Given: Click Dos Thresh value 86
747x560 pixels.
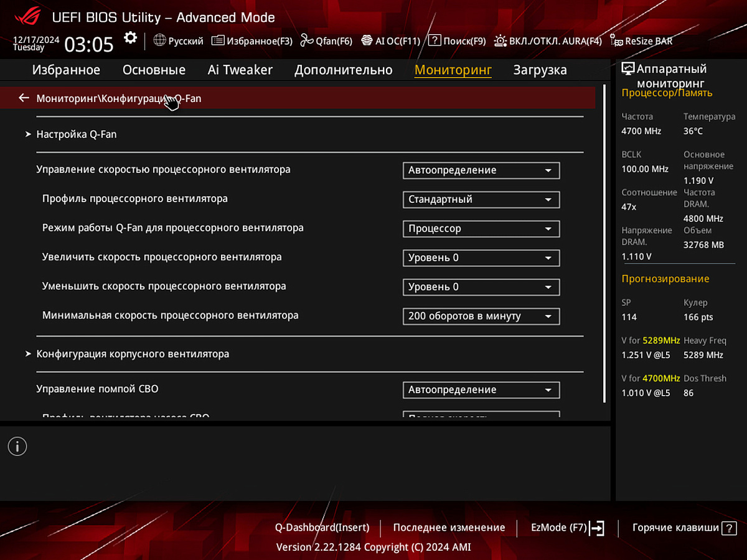Looking at the screenshot, I should tap(688, 393).
